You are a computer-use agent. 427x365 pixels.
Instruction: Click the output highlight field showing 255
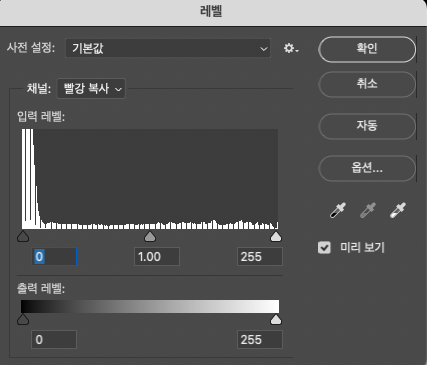(x=260, y=340)
